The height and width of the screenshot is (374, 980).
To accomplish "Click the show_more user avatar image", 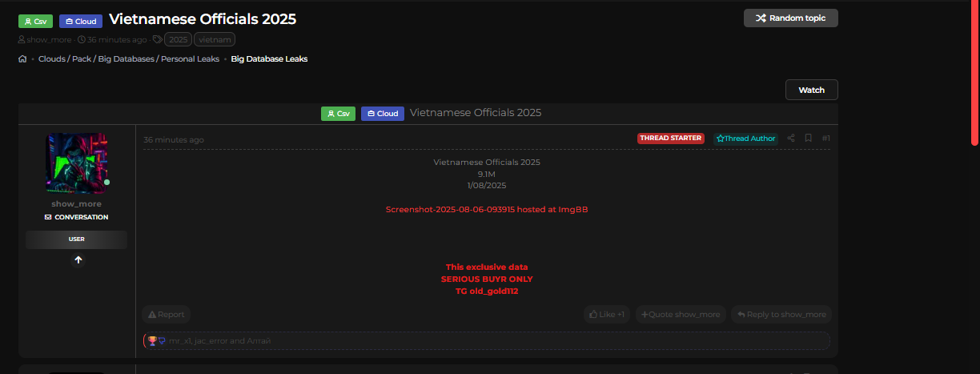I will pos(77,163).
